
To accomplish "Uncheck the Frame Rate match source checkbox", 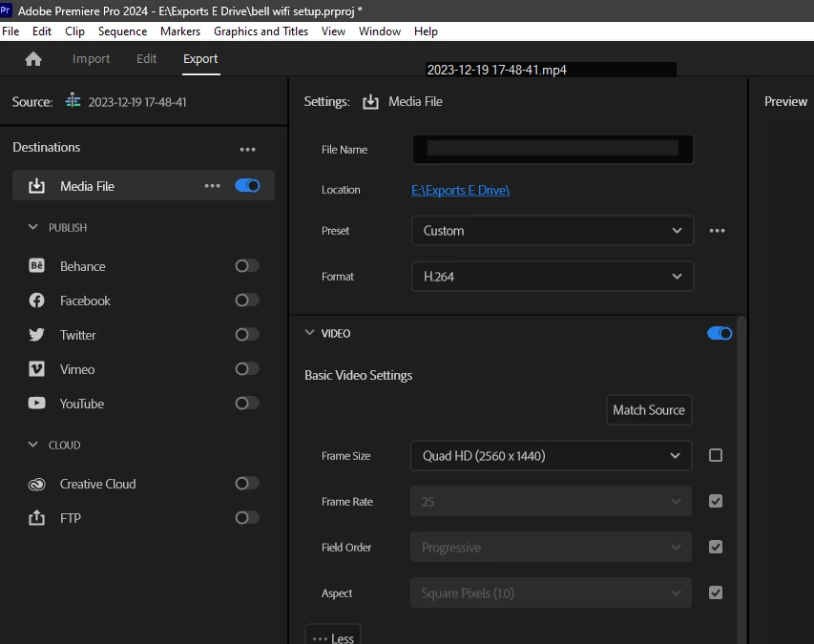I will click(716, 501).
